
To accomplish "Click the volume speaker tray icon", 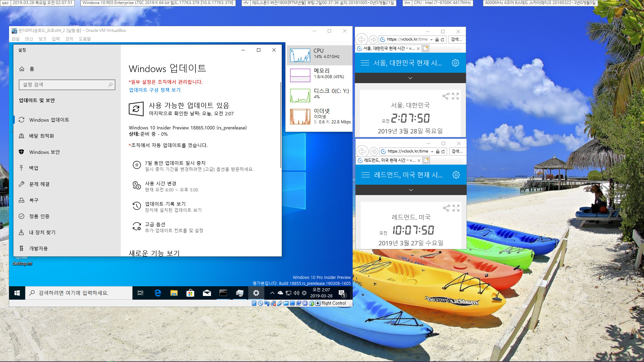I will click(x=297, y=293).
